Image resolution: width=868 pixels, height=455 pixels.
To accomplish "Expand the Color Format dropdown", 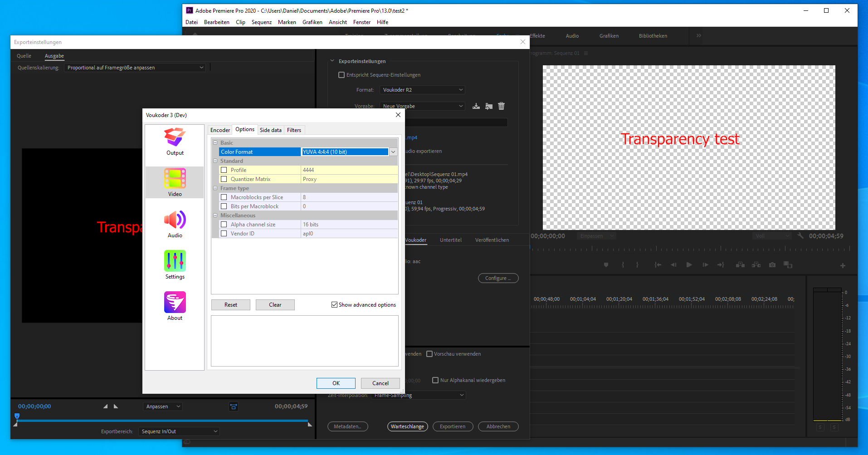I will (393, 152).
